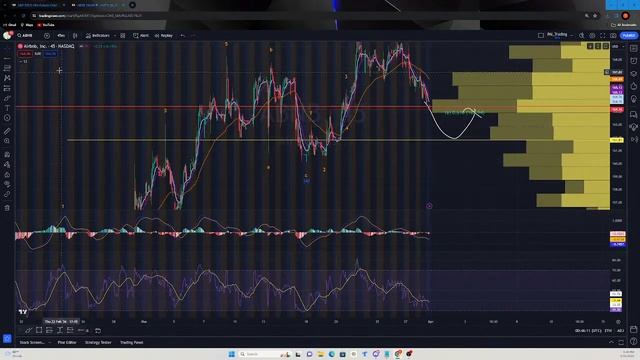Toggle hide all drawings eye icon
Image resolution: width=640 pixels, height=360 pixels.
pos(7,184)
